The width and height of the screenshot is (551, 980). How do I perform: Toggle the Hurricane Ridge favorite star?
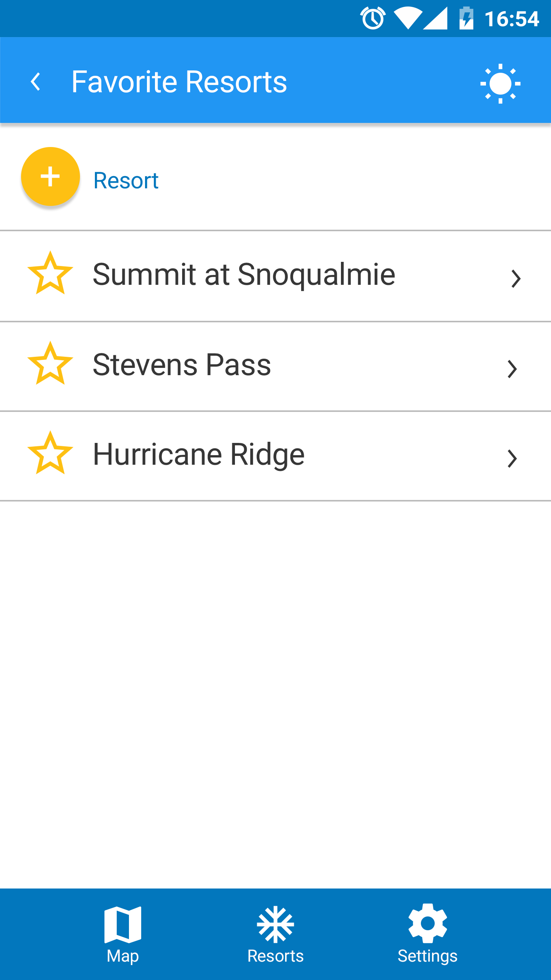[50, 453]
